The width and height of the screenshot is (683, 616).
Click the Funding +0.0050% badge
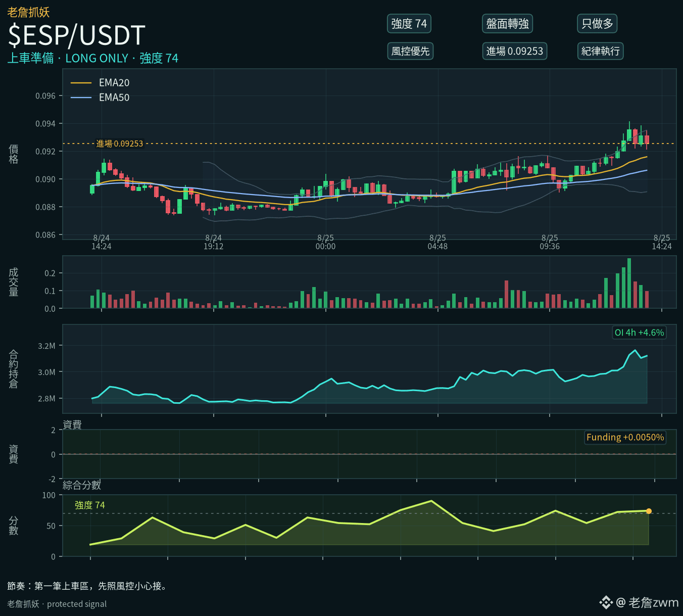625,437
